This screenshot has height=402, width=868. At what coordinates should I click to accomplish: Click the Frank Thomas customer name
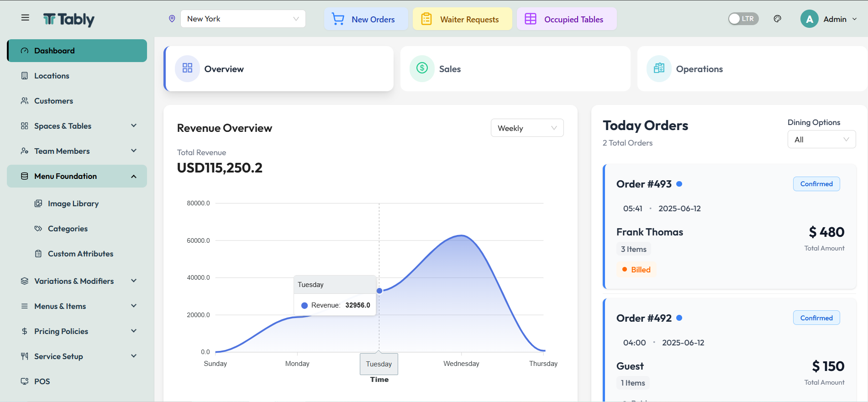(x=650, y=232)
